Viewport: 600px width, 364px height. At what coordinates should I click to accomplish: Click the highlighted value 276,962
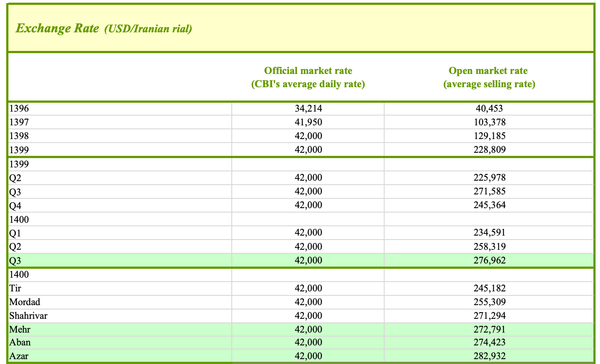click(x=489, y=260)
